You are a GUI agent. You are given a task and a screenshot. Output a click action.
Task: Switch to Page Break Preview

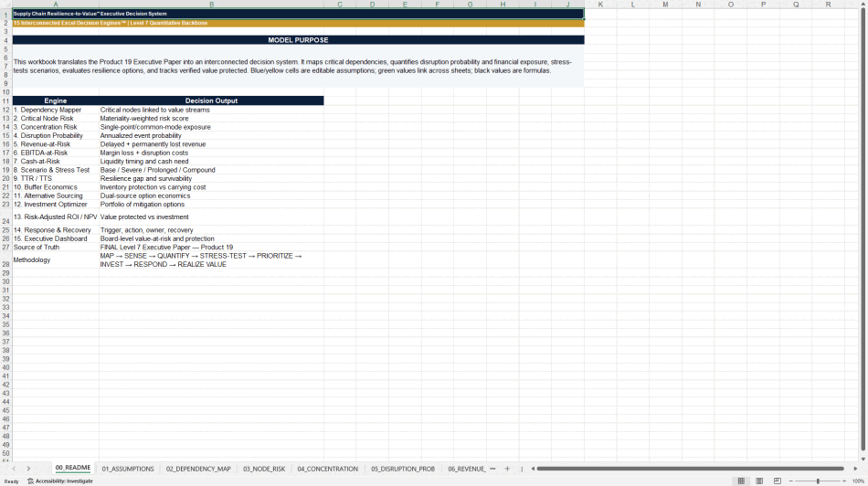[x=778, y=481]
